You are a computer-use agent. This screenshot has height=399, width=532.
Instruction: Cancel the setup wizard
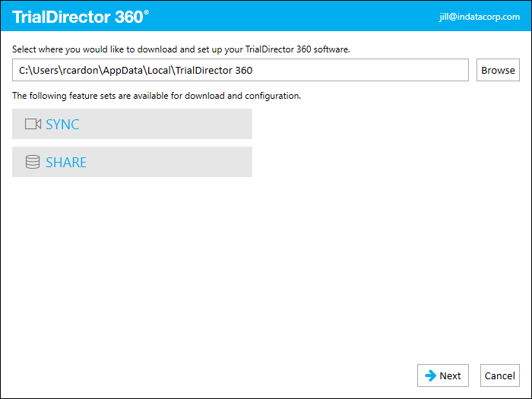point(500,375)
